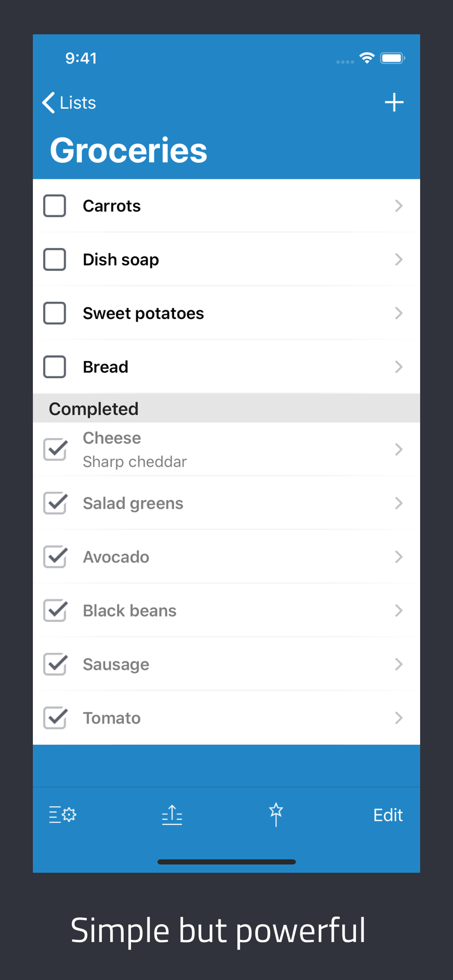Check off the Carrots checkbox
Screen dimensions: 453x980
[55, 206]
